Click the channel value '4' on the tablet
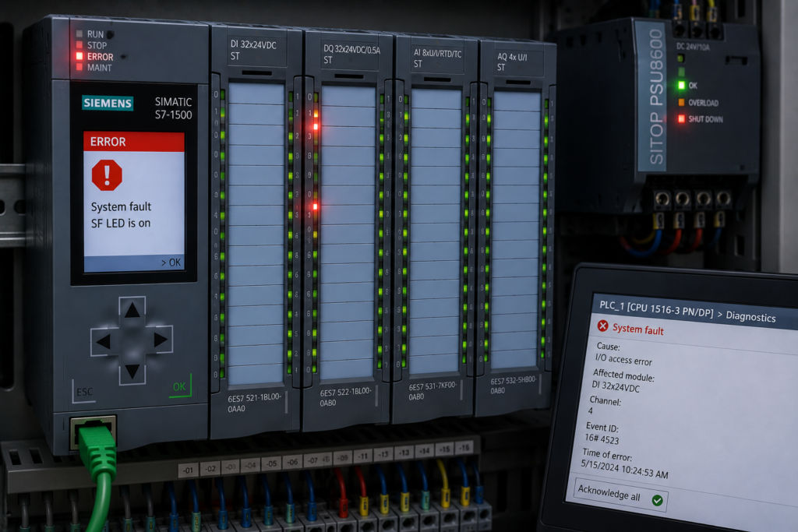The width and height of the screenshot is (798, 532). point(591,411)
